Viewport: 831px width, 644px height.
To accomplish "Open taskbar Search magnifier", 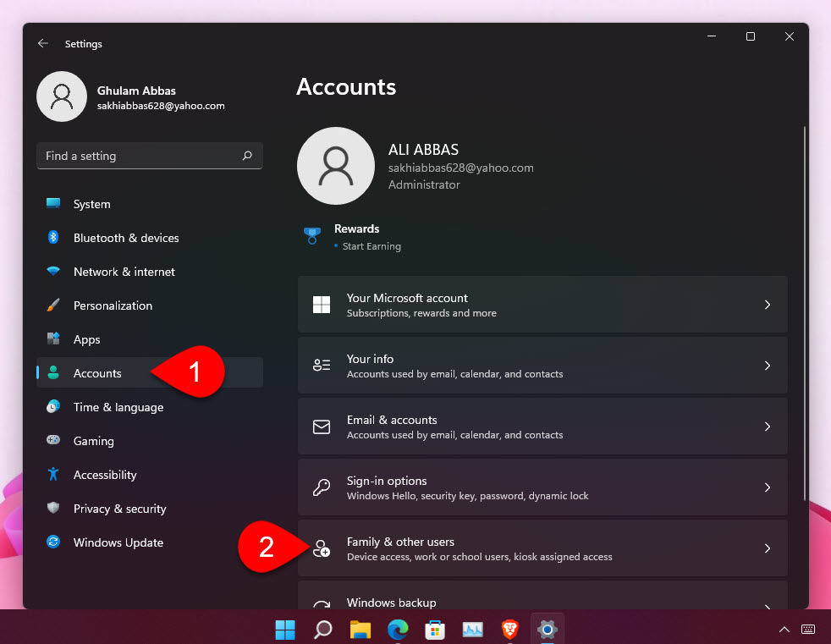I will (322, 630).
